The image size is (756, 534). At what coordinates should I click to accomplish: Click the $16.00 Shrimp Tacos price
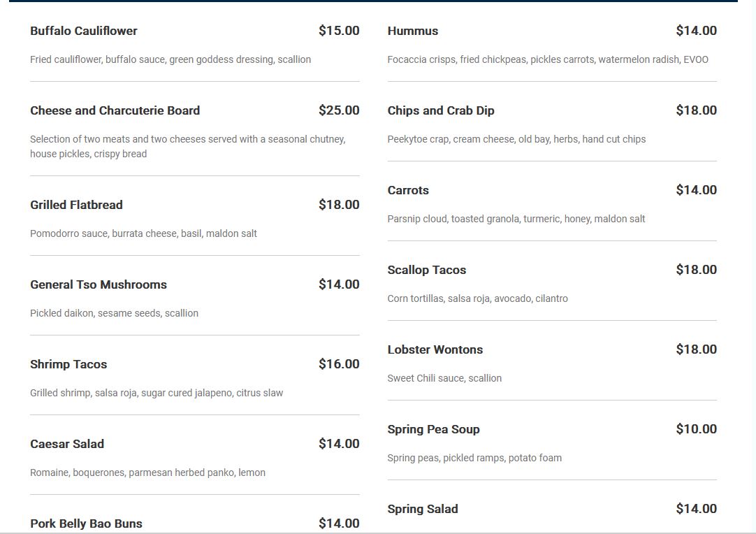(339, 364)
